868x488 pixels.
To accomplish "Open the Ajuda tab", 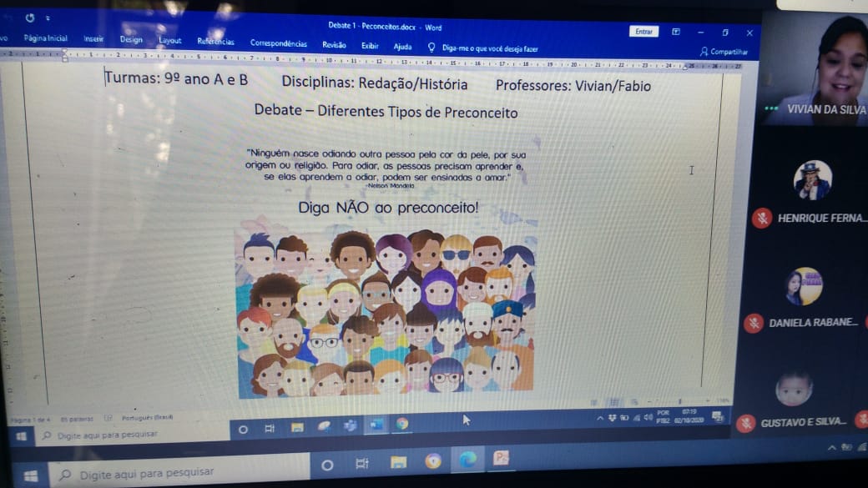I will [402, 47].
